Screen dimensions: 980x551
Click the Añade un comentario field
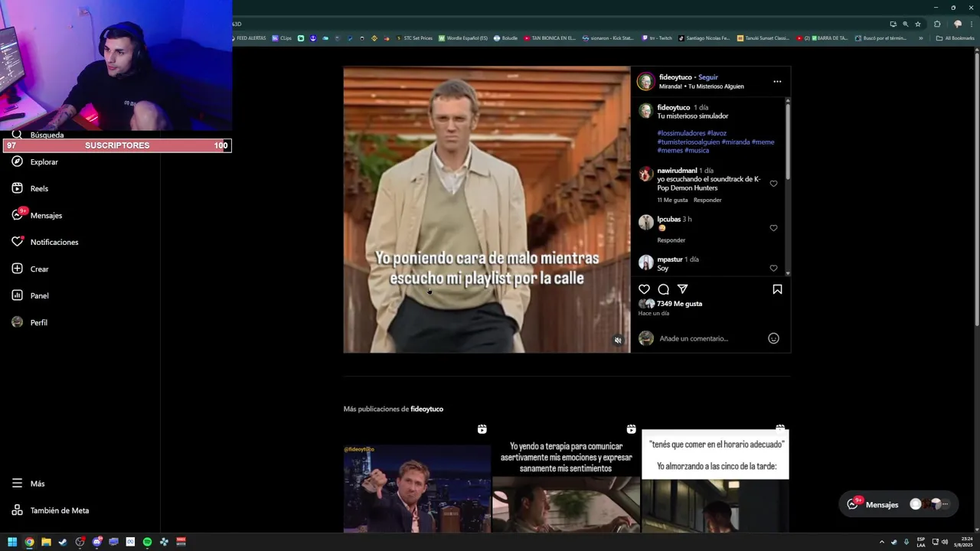pyautogui.click(x=710, y=338)
